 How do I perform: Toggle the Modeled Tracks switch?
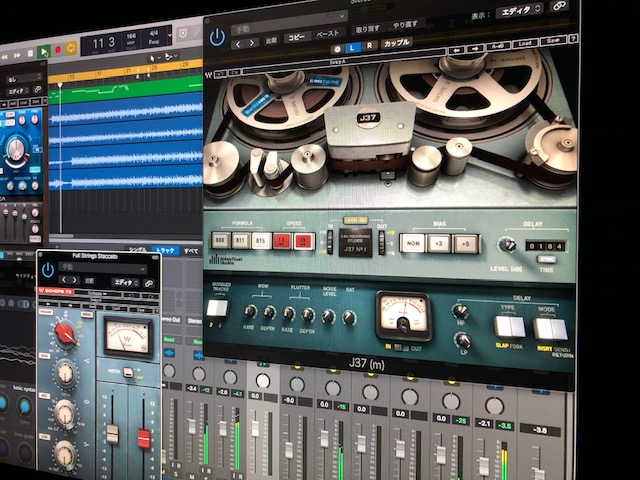point(217,309)
